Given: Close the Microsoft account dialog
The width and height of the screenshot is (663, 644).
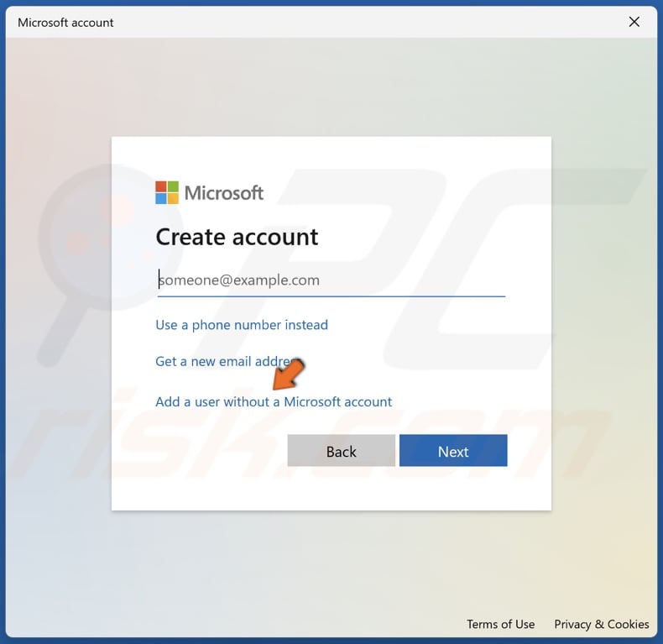Looking at the screenshot, I should (x=634, y=22).
